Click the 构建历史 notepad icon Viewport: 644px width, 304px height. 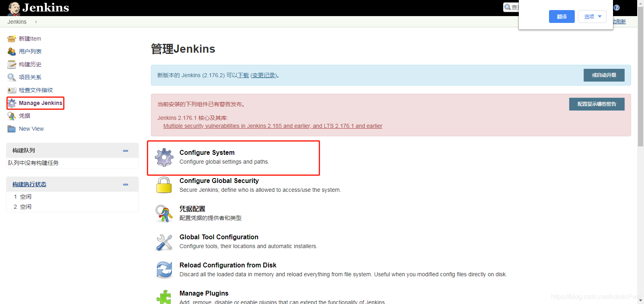tap(12, 64)
